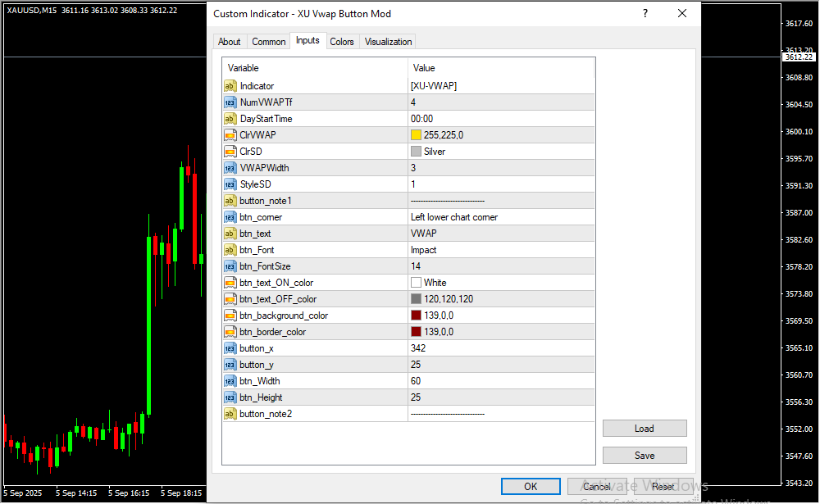The width and height of the screenshot is (820, 504).
Task: Click the string icon beside DayStartTime
Action: [230, 119]
